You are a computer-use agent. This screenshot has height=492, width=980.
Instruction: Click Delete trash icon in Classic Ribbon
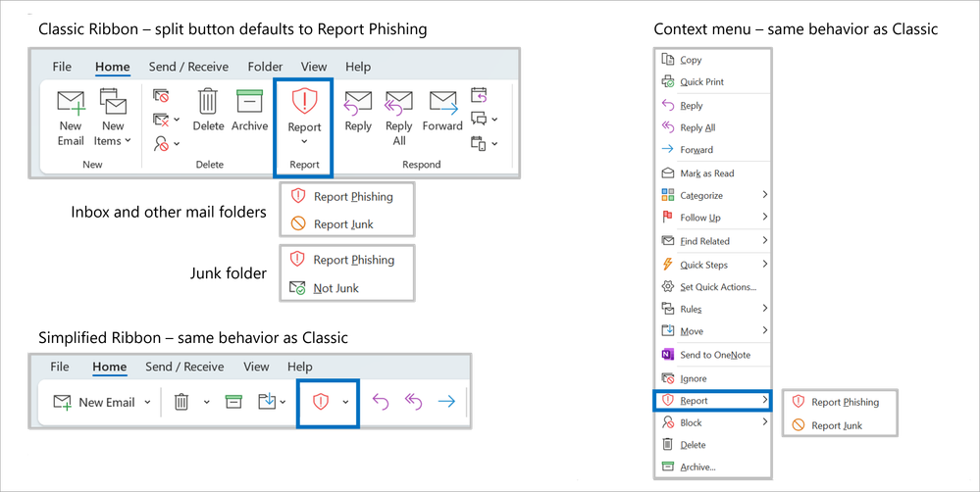tap(208, 111)
